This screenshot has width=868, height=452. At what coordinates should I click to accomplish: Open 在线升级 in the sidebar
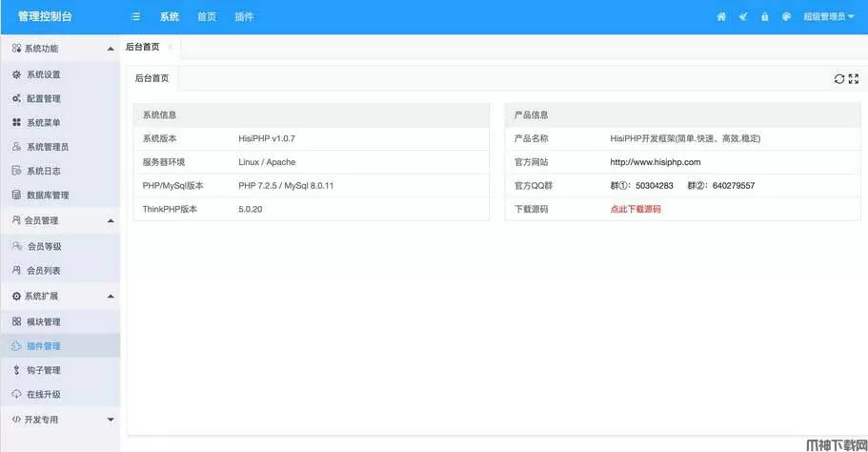coord(43,395)
